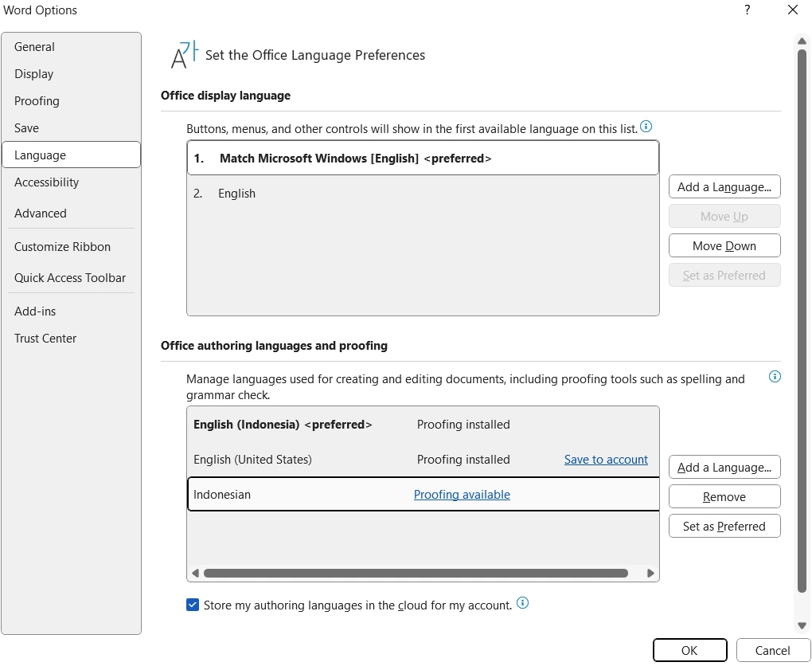The image size is (812, 666).
Task: Open the Trust Center category
Action: point(71,338)
